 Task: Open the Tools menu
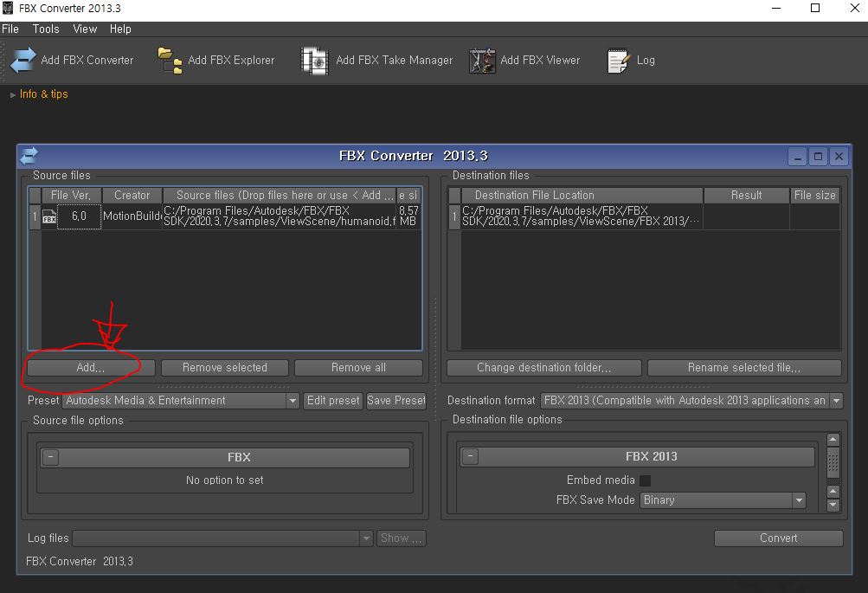click(x=46, y=29)
